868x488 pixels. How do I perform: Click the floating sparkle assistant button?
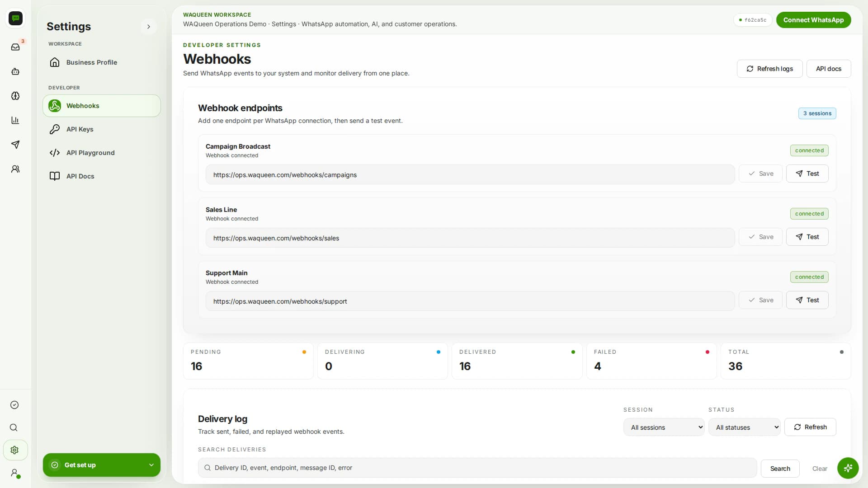pyautogui.click(x=848, y=468)
